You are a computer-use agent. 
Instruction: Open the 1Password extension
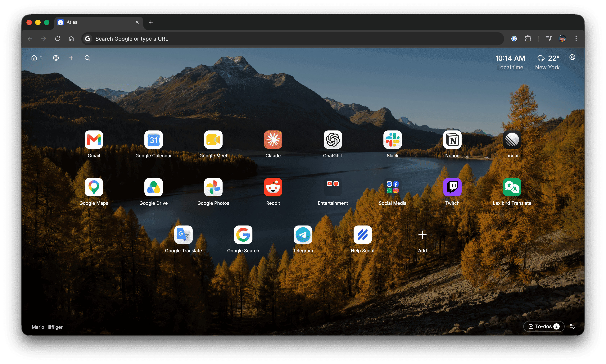click(514, 39)
